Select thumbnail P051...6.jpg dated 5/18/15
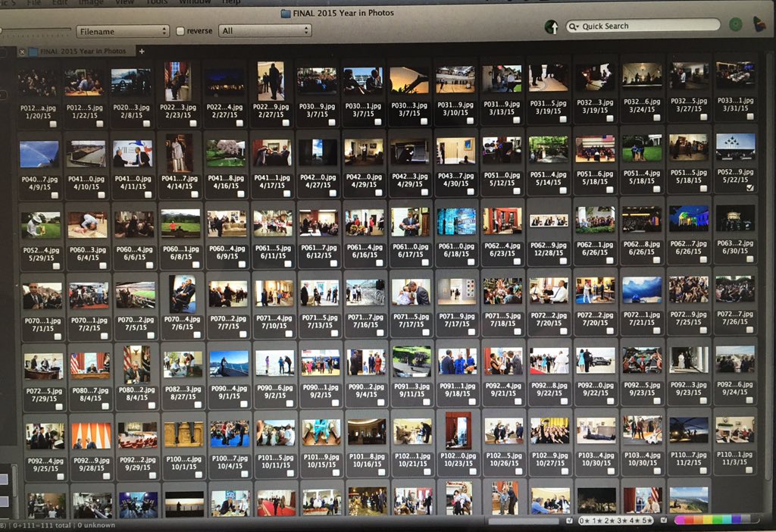This screenshot has width=776, height=532. tap(595, 149)
